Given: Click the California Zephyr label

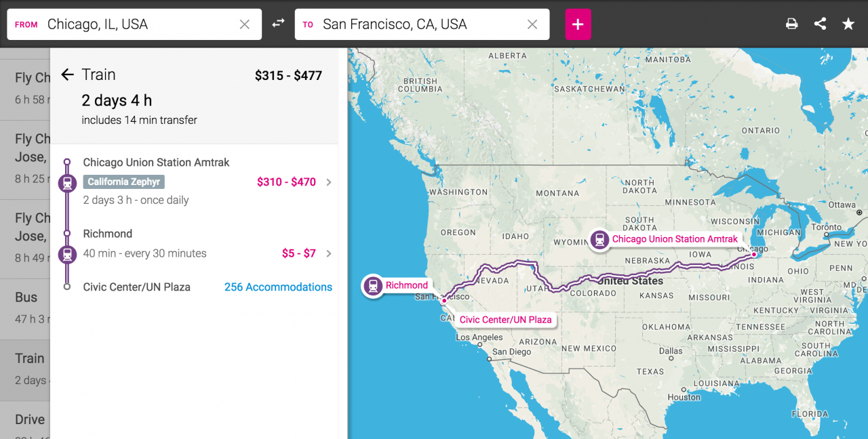Looking at the screenshot, I should pos(124,182).
